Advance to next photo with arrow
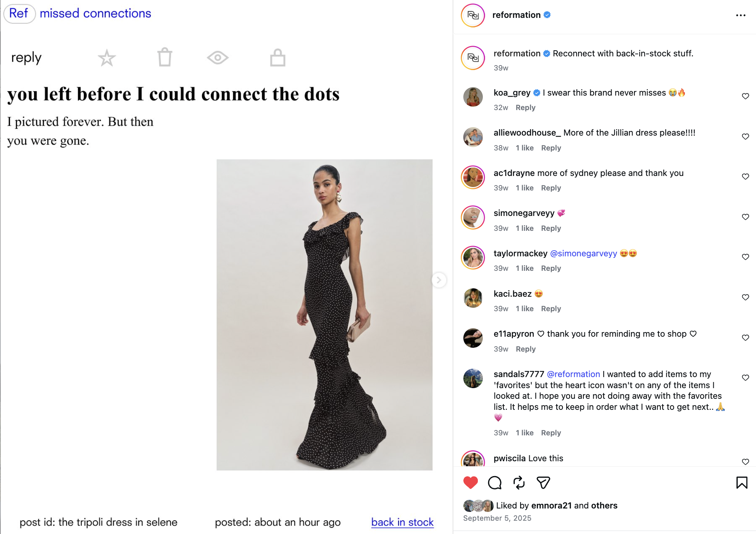This screenshot has height=534, width=756. click(439, 280)
